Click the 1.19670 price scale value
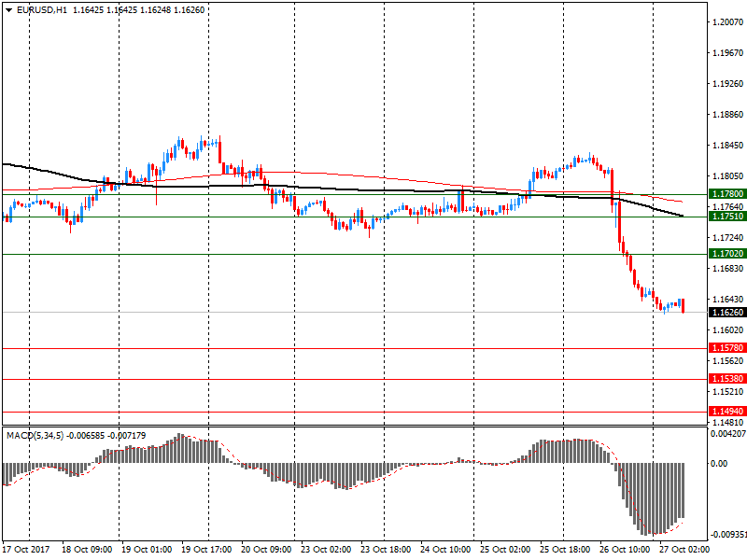The width and height of the screenshot is (747, 560). [x=728, y=53]
